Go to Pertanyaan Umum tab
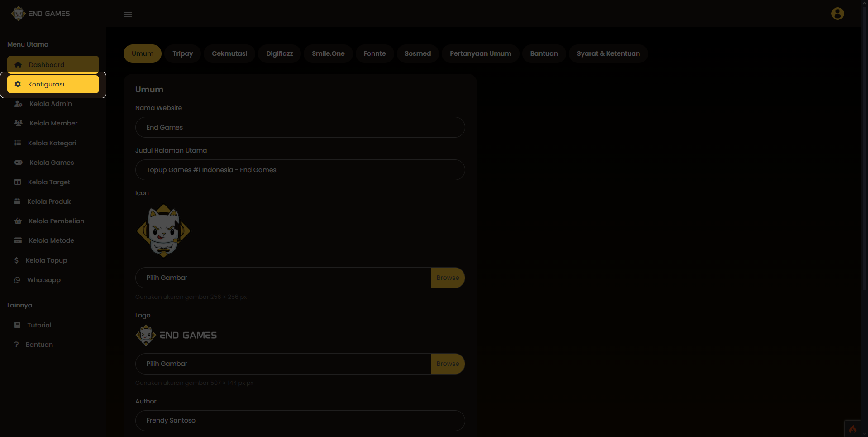Screen dimensions: 868x437 (x=481, y=53)
